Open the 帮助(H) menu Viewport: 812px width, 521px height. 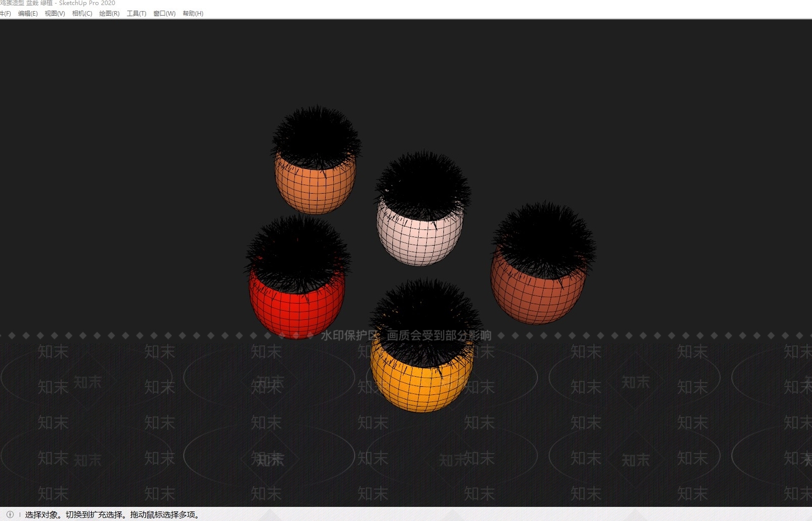(x=193, y=14)
